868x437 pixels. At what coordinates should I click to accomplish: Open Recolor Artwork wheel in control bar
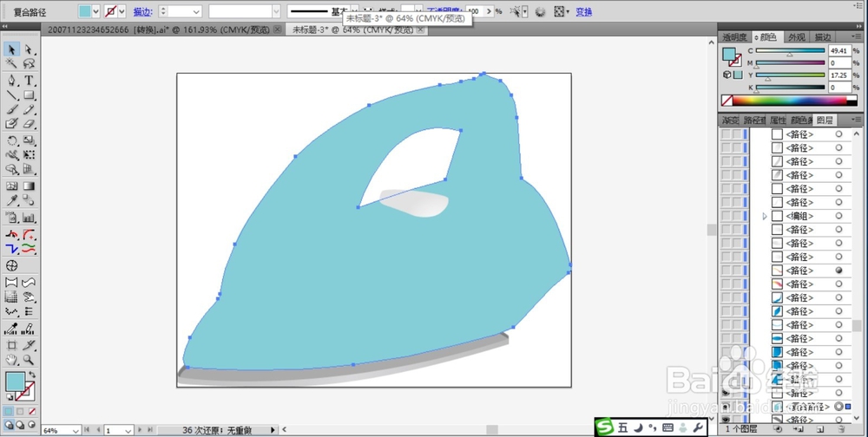(540, 11)
